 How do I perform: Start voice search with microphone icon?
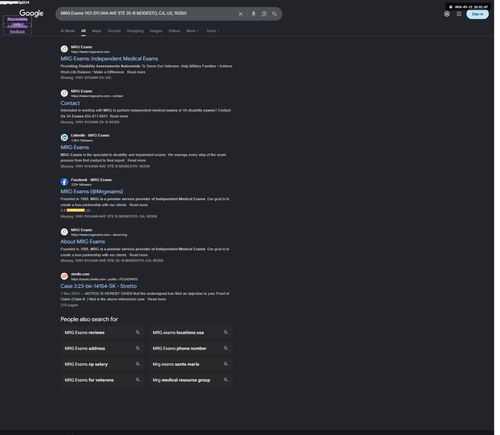(253, 14)
